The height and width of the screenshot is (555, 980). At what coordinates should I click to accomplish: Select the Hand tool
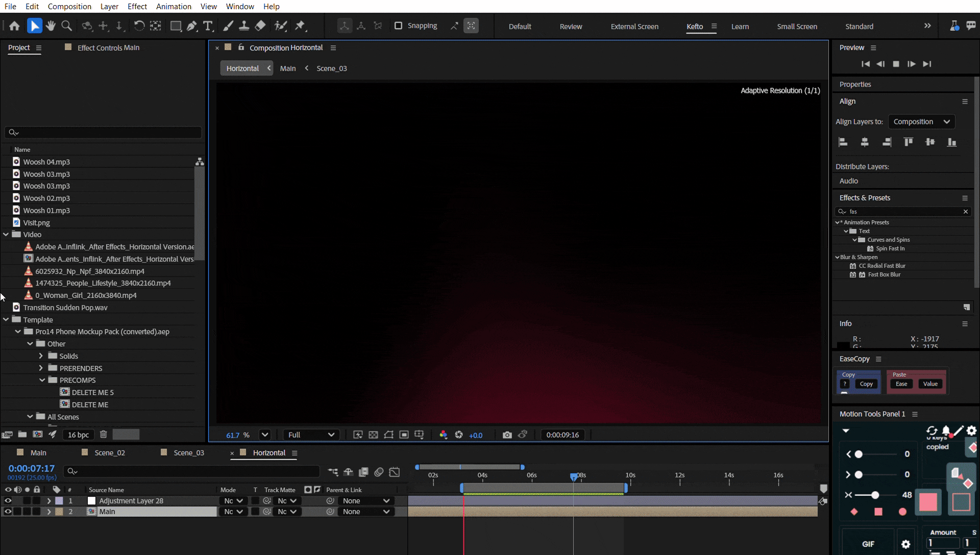[50, 26]
